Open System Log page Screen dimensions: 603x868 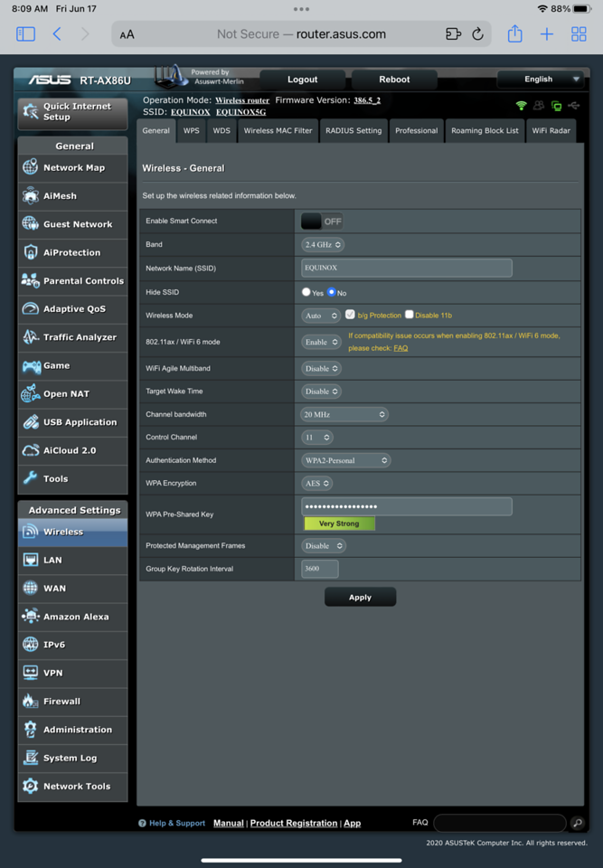coord(72,758)
